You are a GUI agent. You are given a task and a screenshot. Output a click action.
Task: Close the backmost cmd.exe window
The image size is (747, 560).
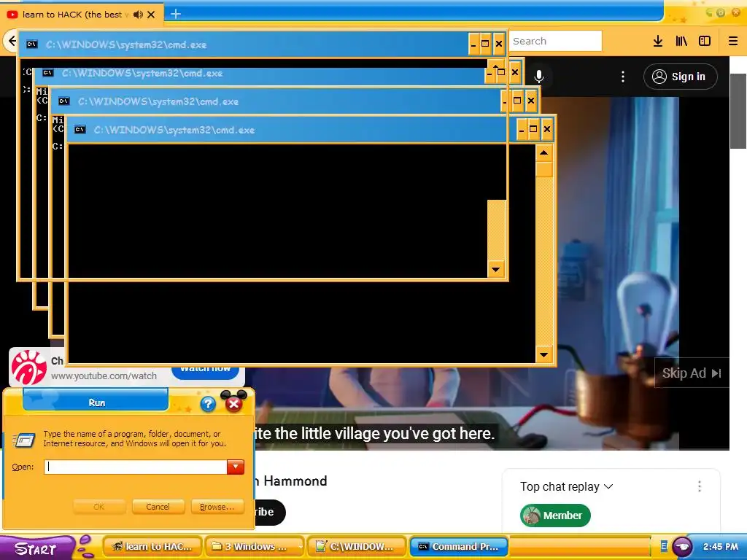click(x=498, y=44)
